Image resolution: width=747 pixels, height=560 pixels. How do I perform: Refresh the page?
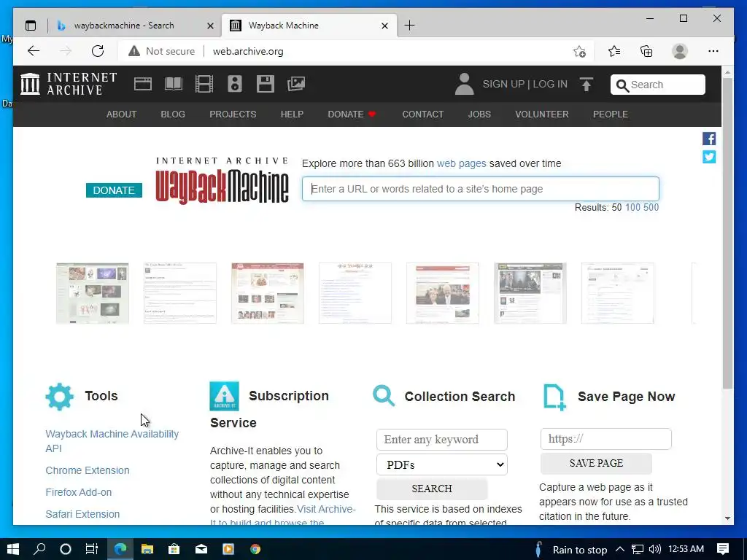point(98,51)
